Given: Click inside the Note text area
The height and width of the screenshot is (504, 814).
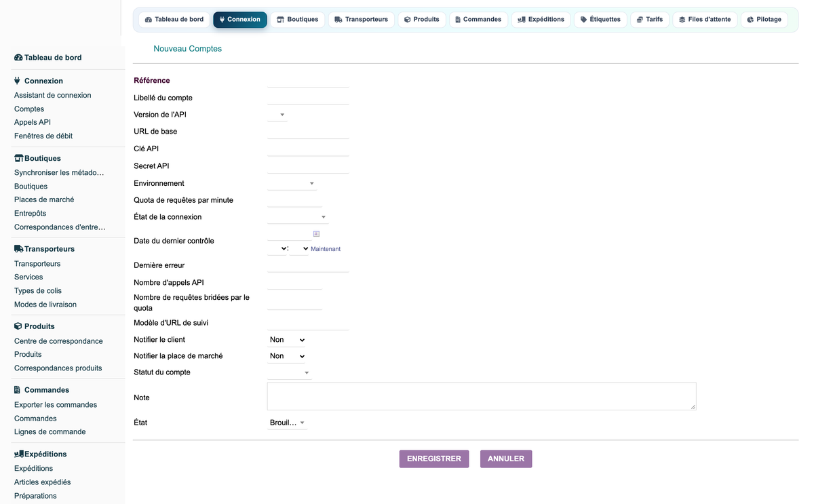Looking at the screenshot, I should 482,396.
